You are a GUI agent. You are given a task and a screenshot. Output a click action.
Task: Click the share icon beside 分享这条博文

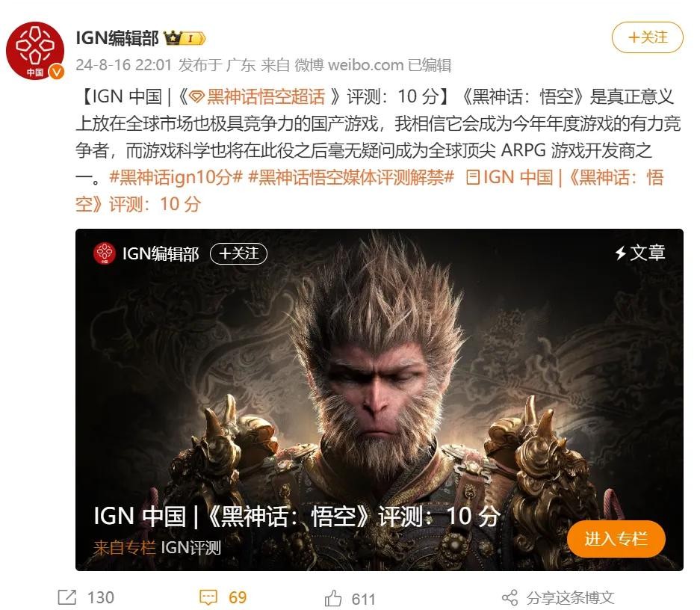509,597
